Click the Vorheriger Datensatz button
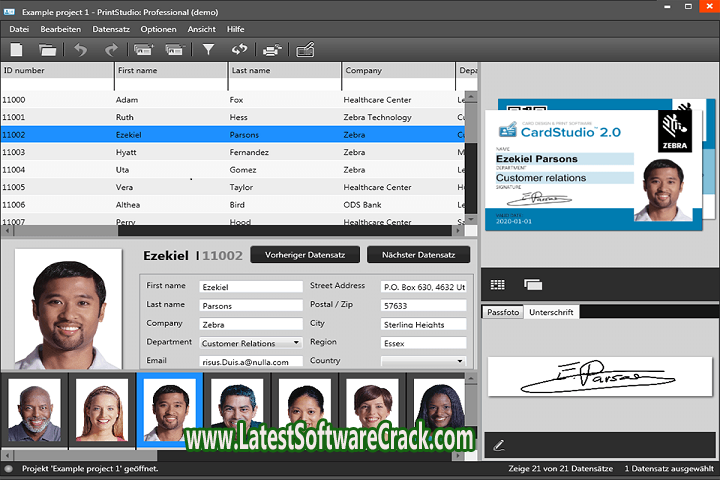This screenshot has height=480, width=720. (x=305, y=254)
